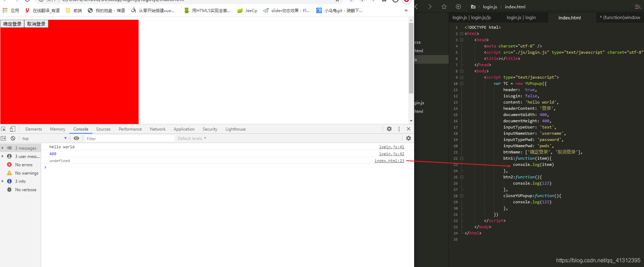This screenshot has height=267, width=644.
Task: Clear the console with the ban icon
Action: [13, 138]
